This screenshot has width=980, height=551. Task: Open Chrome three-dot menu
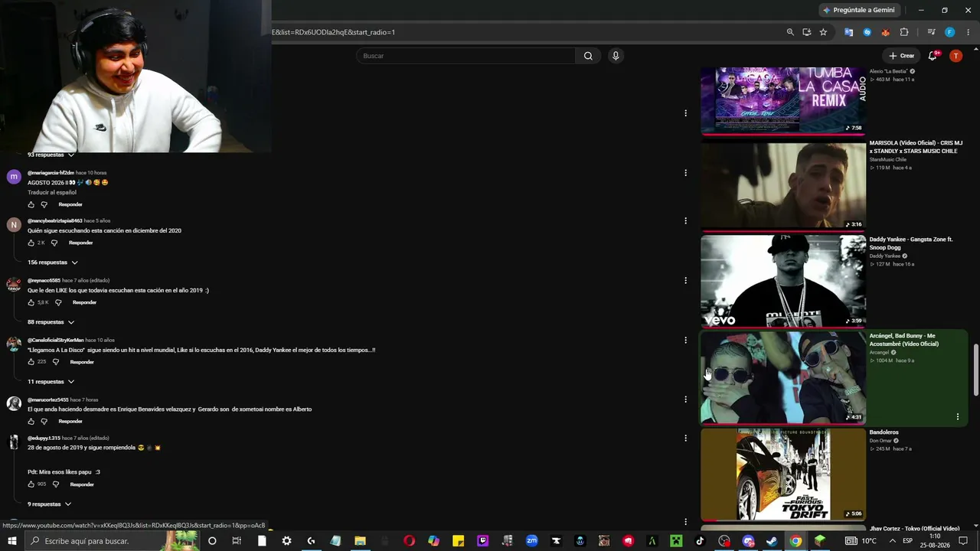pos(968,32)
